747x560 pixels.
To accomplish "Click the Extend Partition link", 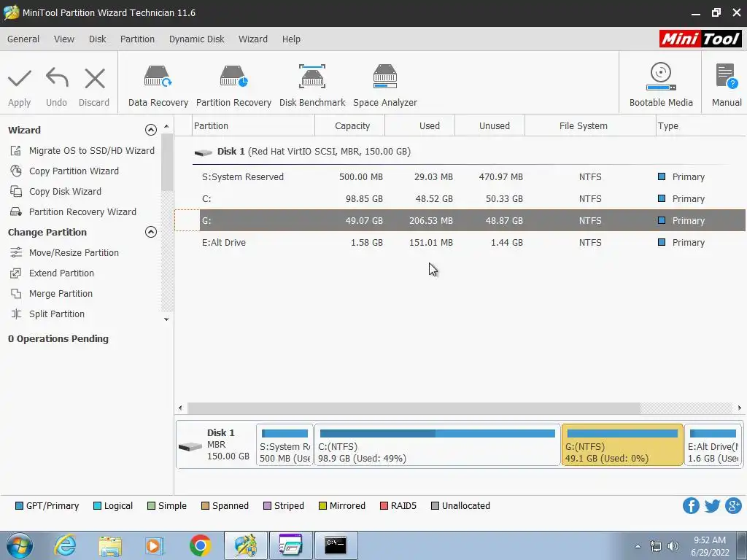I will pos(61,273).
